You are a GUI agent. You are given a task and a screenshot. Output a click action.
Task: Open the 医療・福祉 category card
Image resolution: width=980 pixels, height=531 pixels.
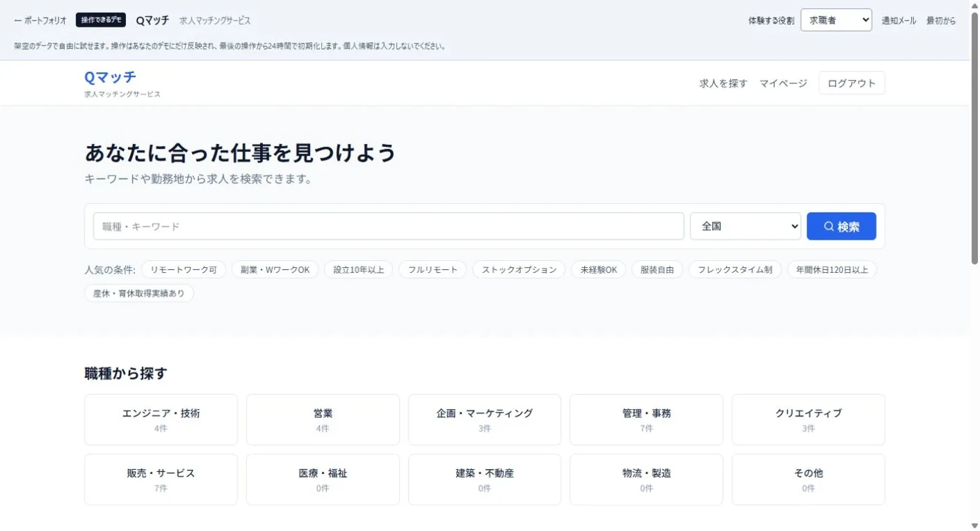coord(323,480)
